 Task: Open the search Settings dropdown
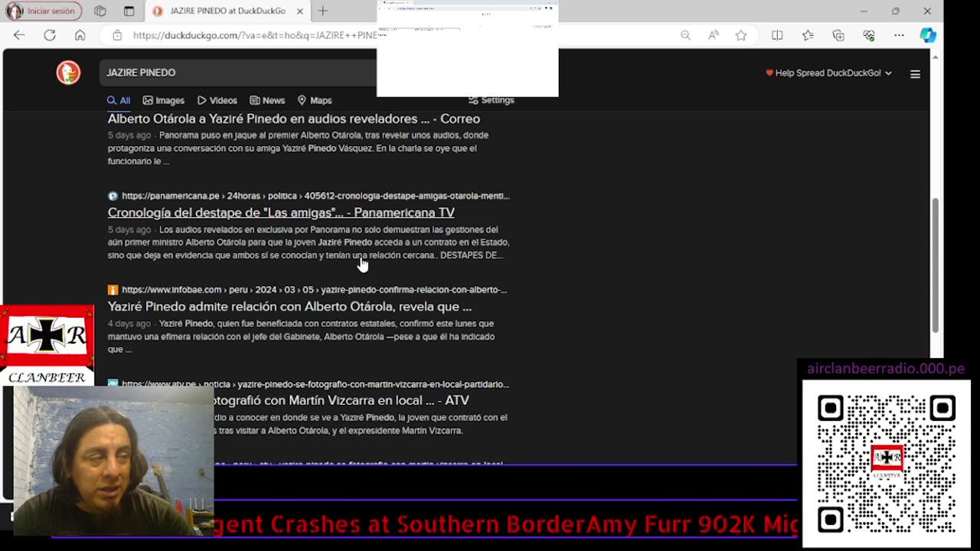pyautogui.click(x=492, y=100)
